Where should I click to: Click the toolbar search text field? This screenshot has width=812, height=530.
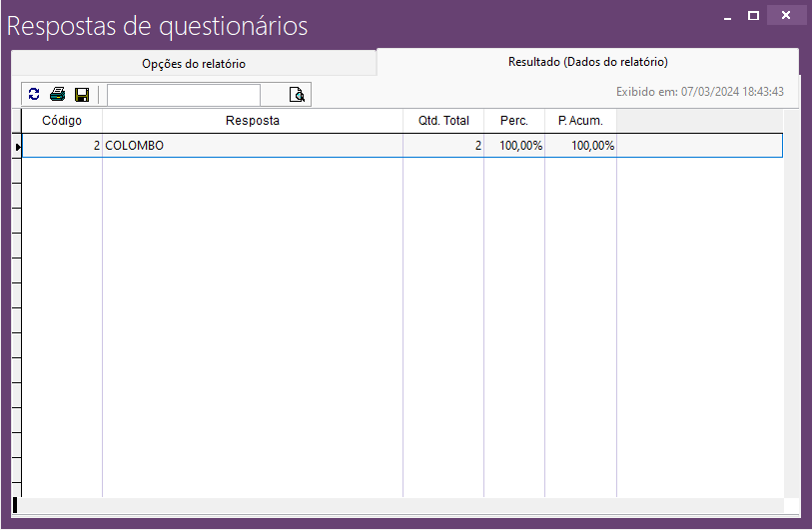[184, 95]
